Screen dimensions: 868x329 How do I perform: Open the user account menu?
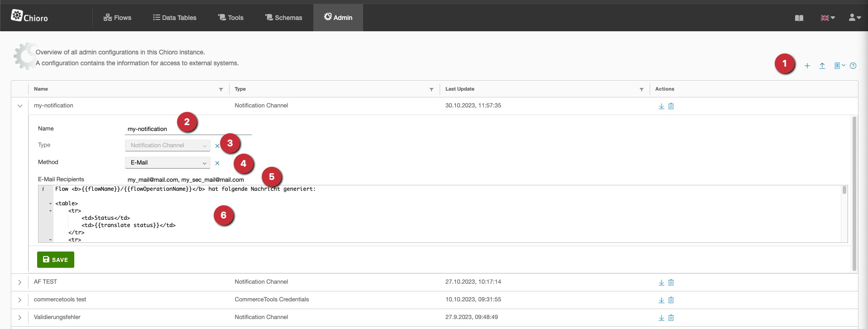tap(854, 18)
